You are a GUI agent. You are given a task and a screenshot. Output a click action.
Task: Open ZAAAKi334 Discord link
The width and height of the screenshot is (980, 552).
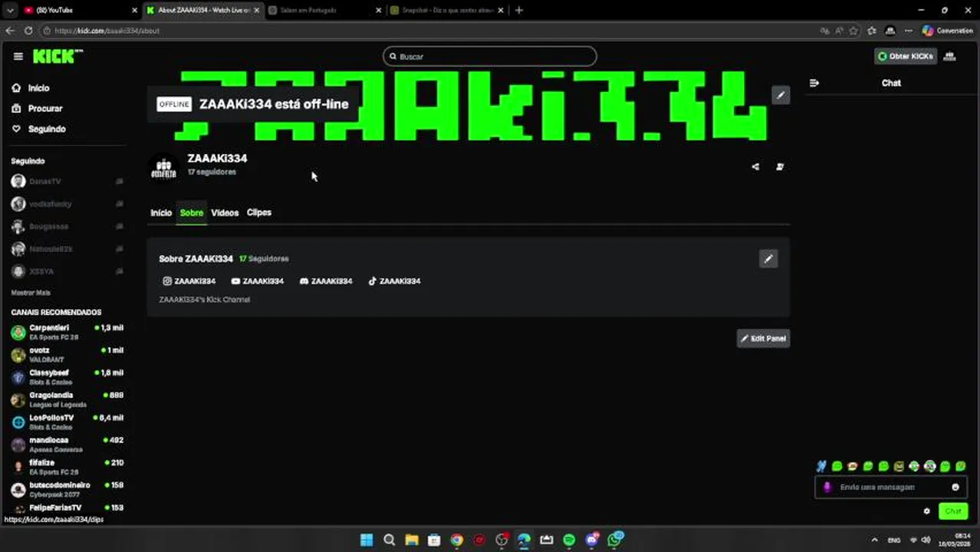point(326,281)
